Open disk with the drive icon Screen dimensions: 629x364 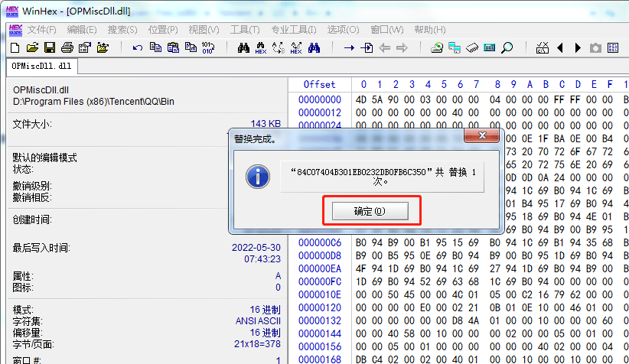click(x=437, y=47)
